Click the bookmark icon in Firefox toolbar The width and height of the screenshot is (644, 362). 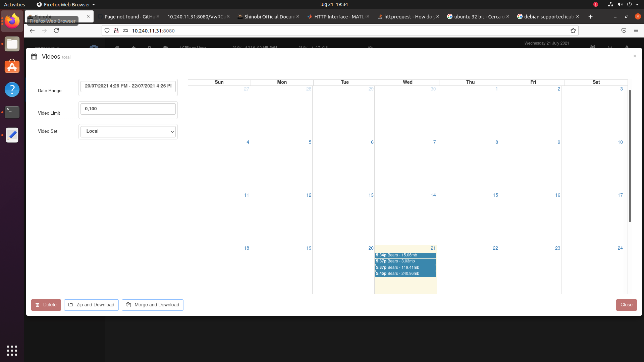573,31
